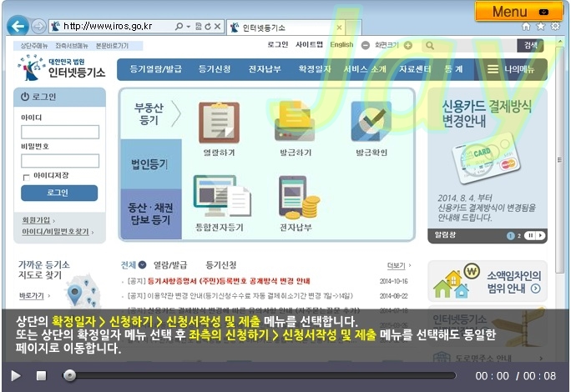571x392 pixels.
Task: Increase screen size with plus icon
Action: (408, 46)
